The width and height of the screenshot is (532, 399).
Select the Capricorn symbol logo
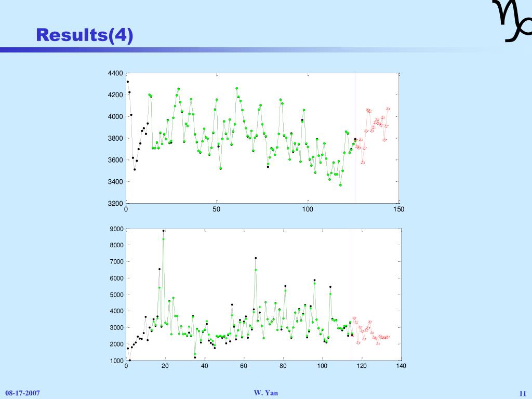pyautogui.click(x=512, y=20)
